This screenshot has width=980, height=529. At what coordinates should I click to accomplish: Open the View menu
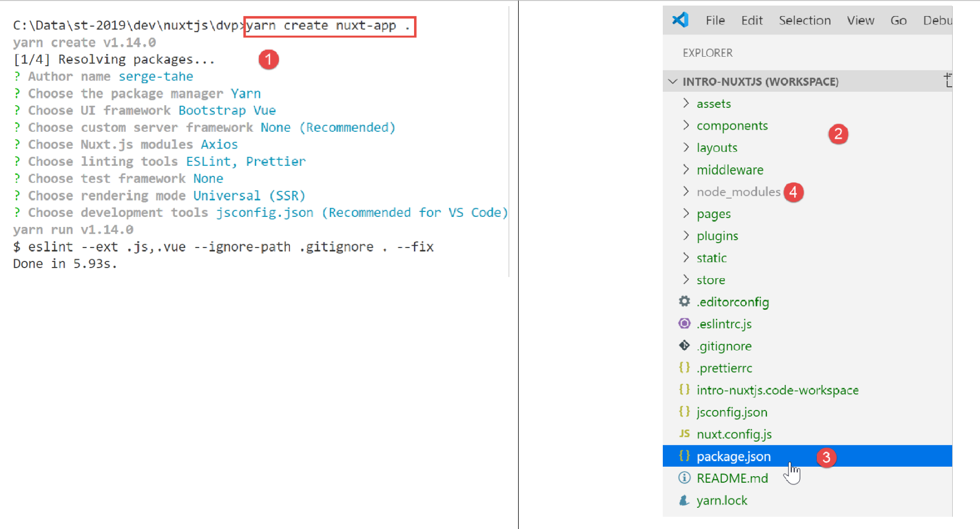pos(860,21)
